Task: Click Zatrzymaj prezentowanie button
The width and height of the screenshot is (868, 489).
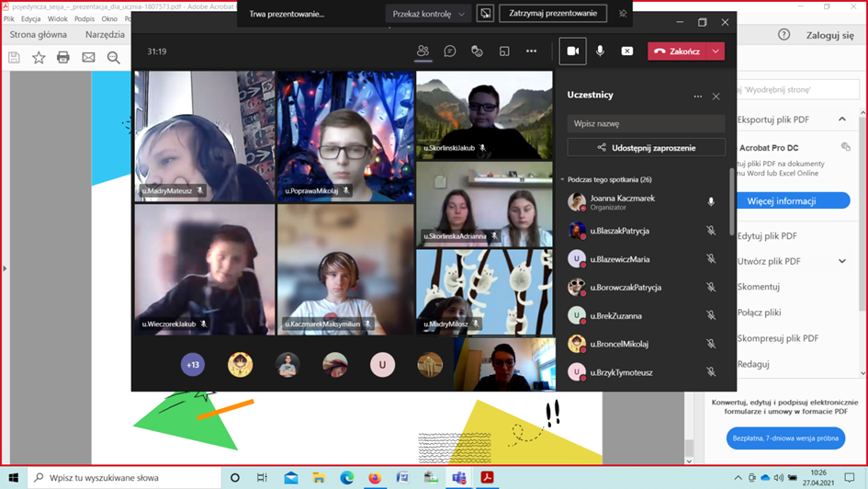Action: pyautogui.click(x=553, y=13)
